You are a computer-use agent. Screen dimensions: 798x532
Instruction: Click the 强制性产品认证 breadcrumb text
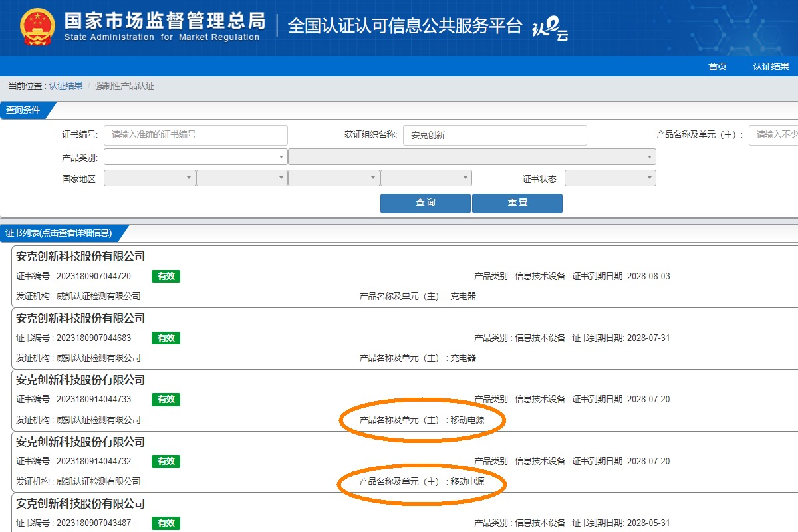coord(125,86)
